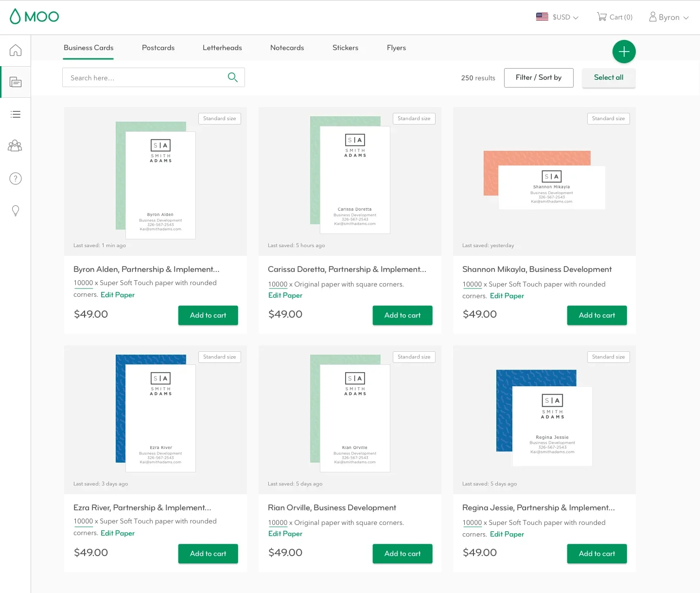Focus the Search here field
Image resolution: width=700 pixels, height=593 pixels.
154,77
